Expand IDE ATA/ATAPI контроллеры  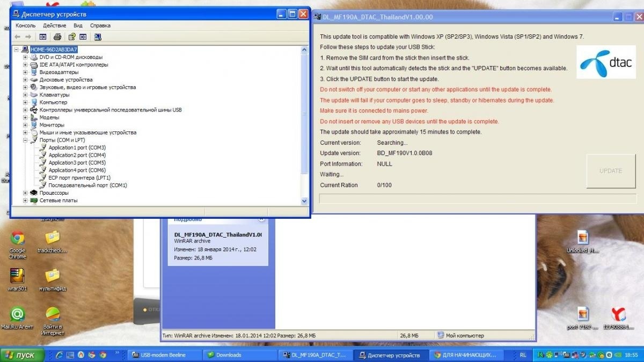(x=25, y=64)
